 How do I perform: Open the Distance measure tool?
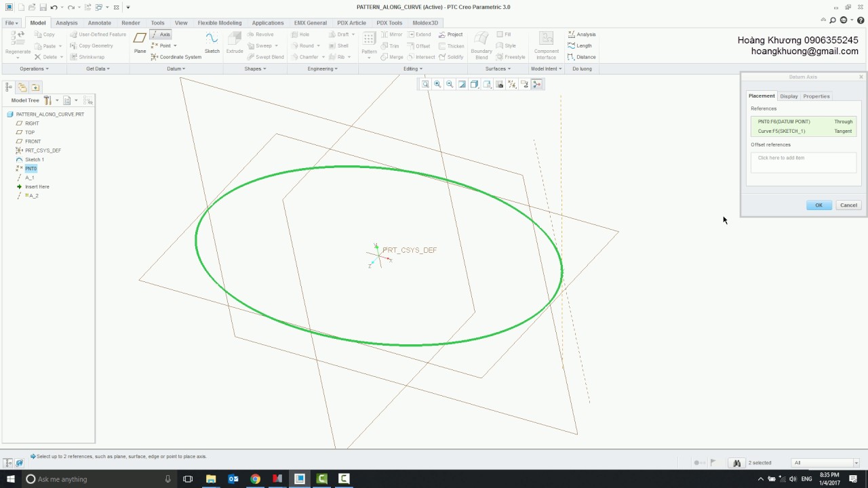click(x=582, y=57)
